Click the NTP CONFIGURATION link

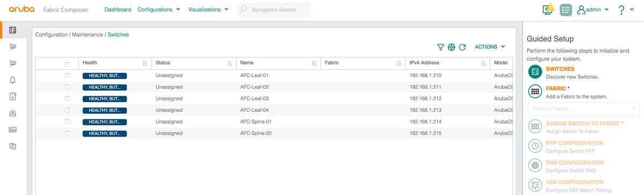(x=574, y=143)
